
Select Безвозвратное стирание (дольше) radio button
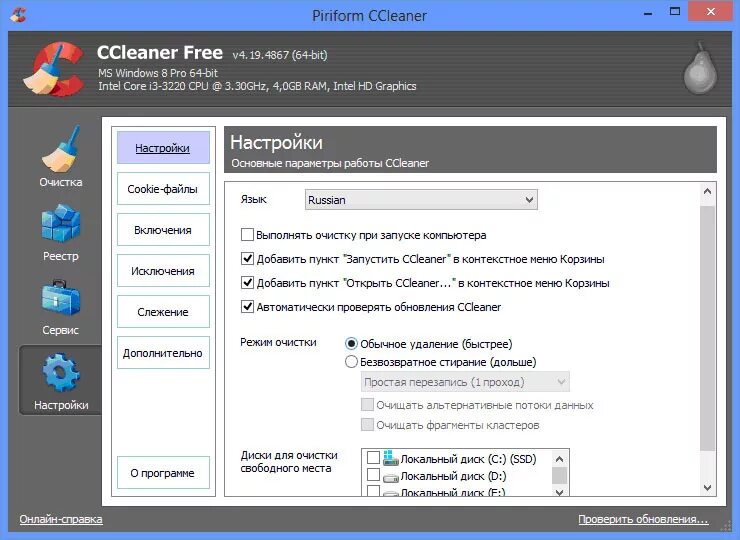tap(351, 362)
